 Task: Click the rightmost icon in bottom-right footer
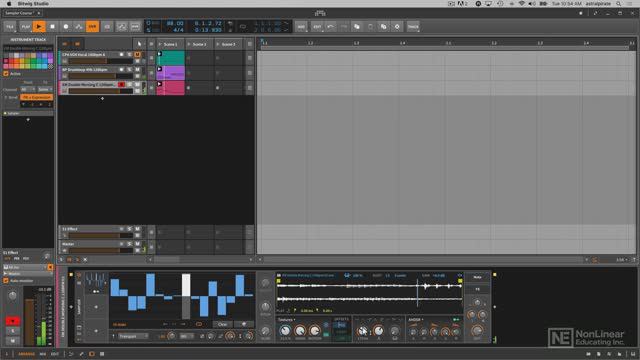tap(633, 354)
